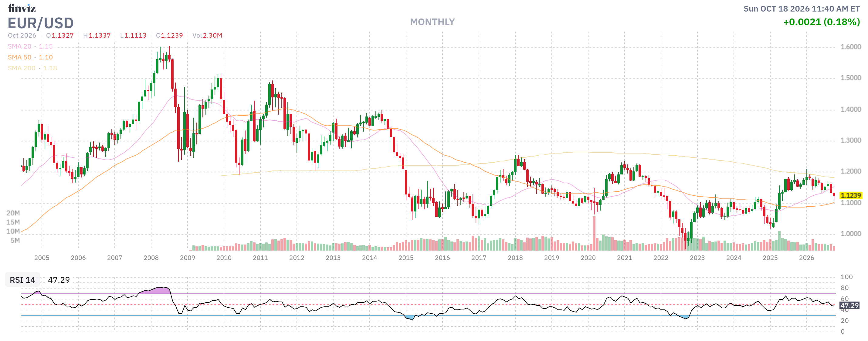Click the 2019 year label on the time axis

pyautogui.click(x=551, y=258)
